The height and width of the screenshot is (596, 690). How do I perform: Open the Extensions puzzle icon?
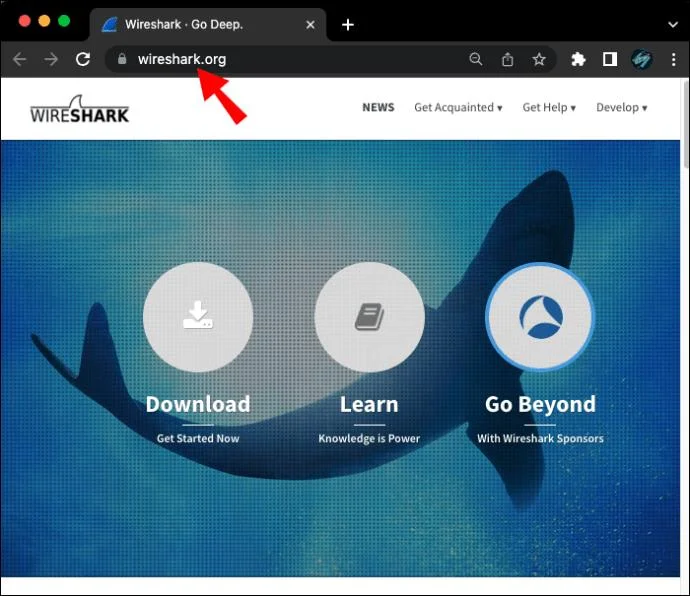coord(578,59)
